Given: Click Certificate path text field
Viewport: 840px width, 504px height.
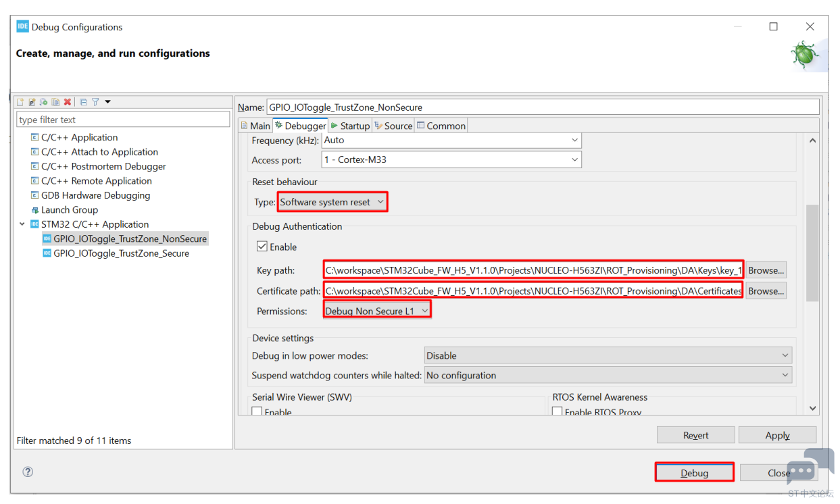Looking at the screenshot, I should point(534,291).
